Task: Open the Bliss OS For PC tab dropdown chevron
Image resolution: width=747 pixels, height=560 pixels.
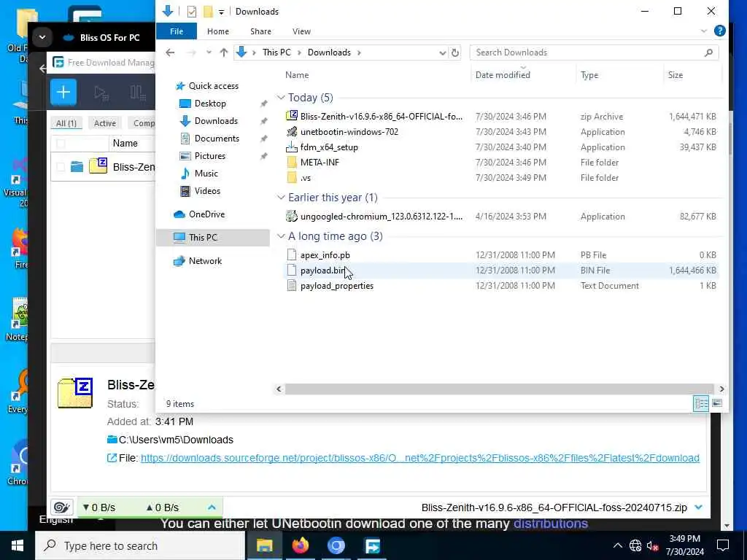Action: click(x=42, y=37)
